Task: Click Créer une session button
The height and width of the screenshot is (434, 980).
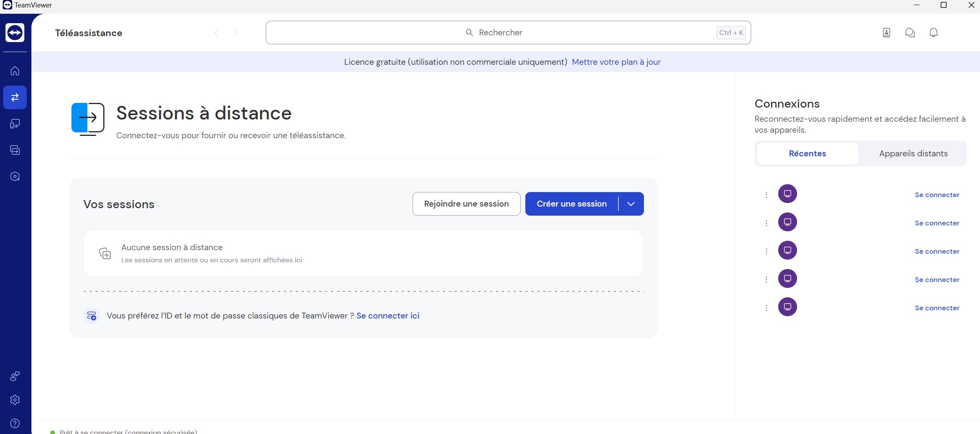Action: coord(572,204)
